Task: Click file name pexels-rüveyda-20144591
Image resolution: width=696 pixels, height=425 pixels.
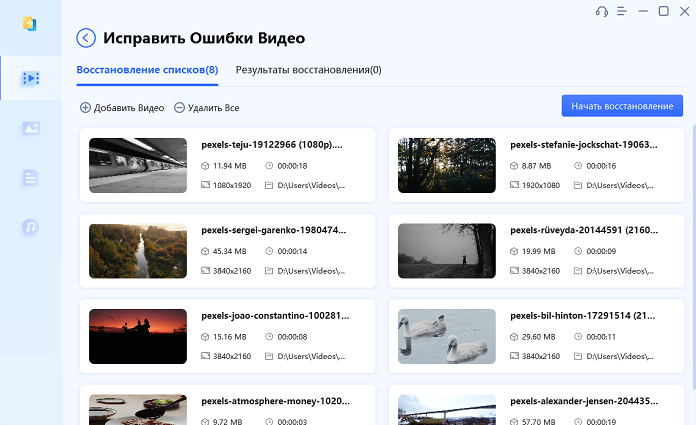Action: pyautogui.click(x=584, y=230)
